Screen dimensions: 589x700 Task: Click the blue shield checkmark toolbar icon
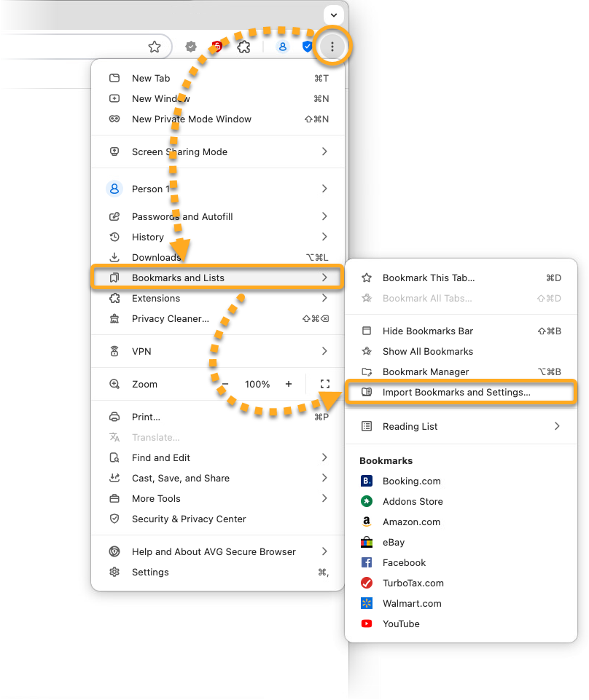pyautogui.click(x=308, y=47)
